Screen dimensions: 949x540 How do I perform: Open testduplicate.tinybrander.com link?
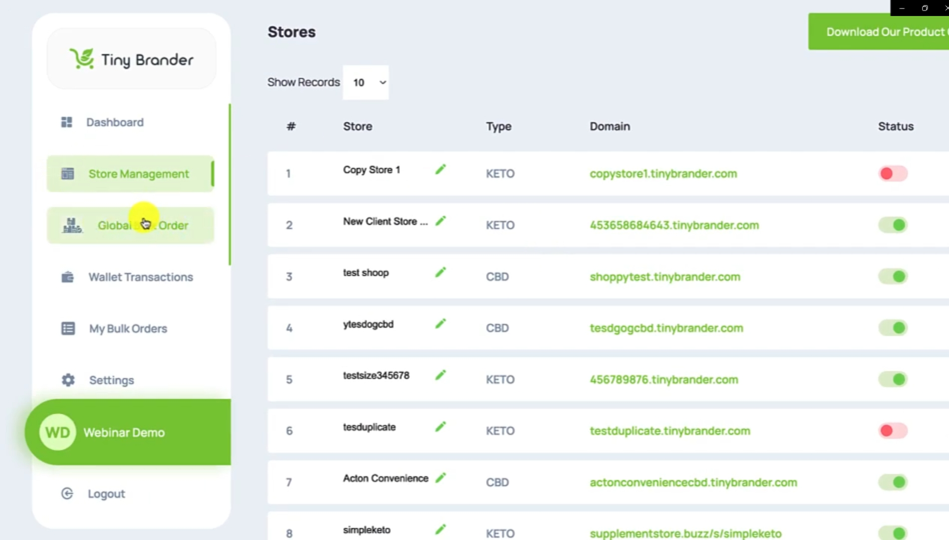tap(670, 431)
